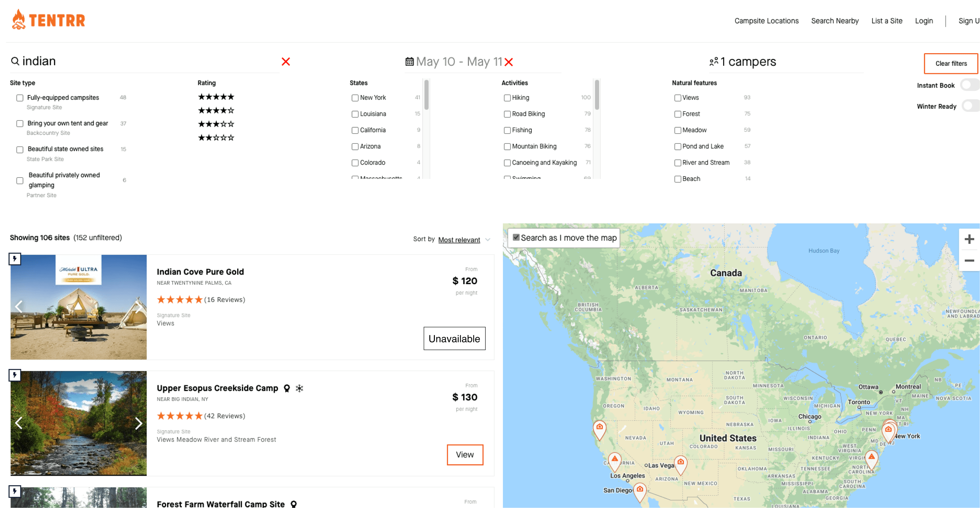
Task: Zoom in on the map
Action: [969, 239]
